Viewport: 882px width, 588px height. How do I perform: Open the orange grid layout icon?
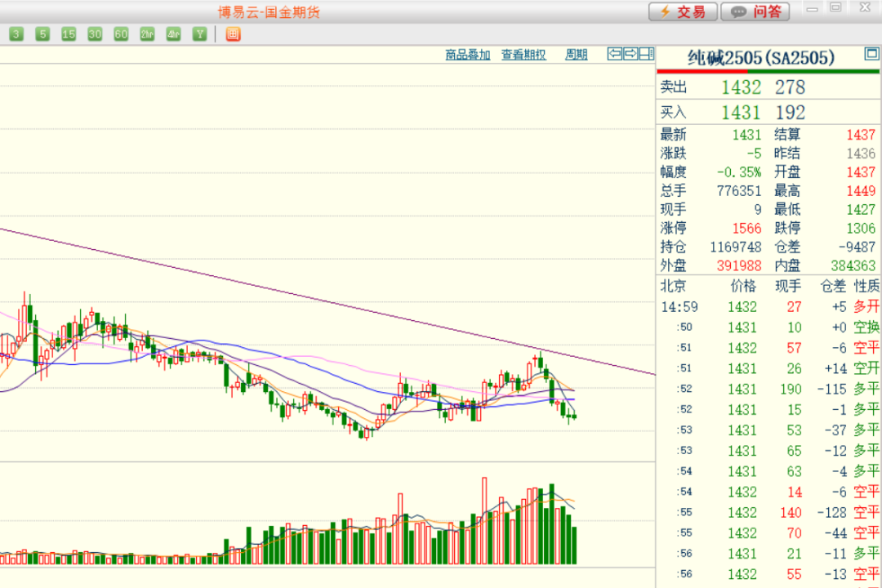point(233,33)
